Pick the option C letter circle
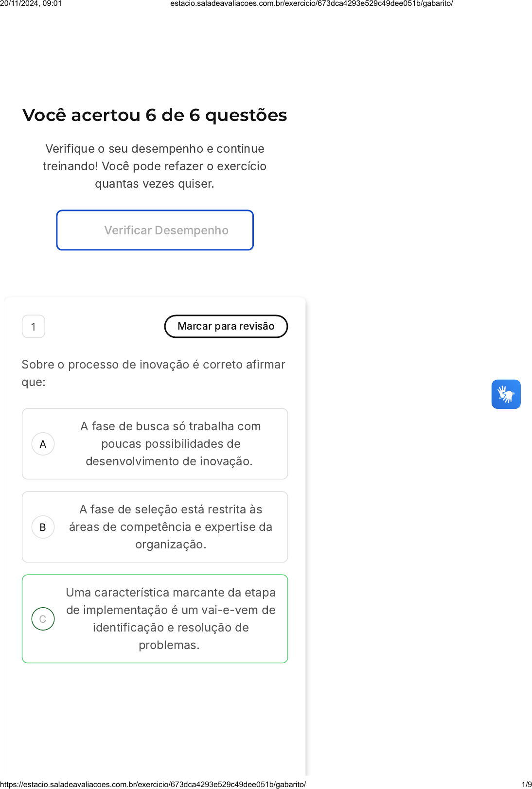 (x=43, y=619)
